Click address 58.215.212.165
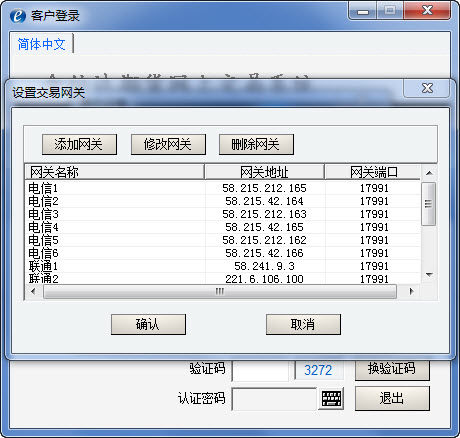The height and width of the screenshot is (438, 460). (x=264, y=188)
